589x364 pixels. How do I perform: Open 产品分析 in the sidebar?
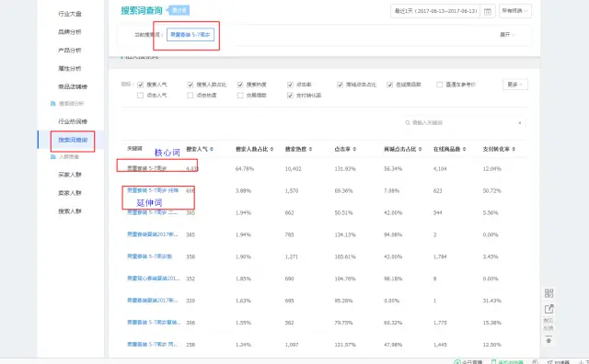coord(70,51)
